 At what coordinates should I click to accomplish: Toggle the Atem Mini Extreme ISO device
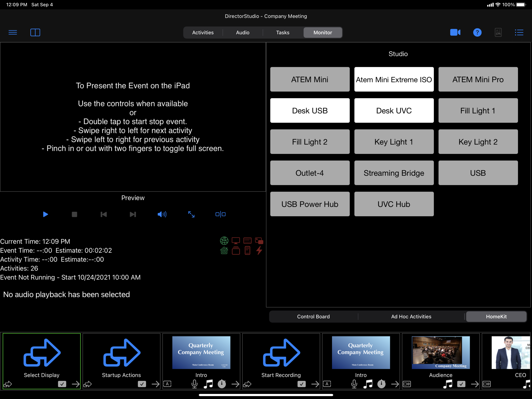tap(394, 79)
